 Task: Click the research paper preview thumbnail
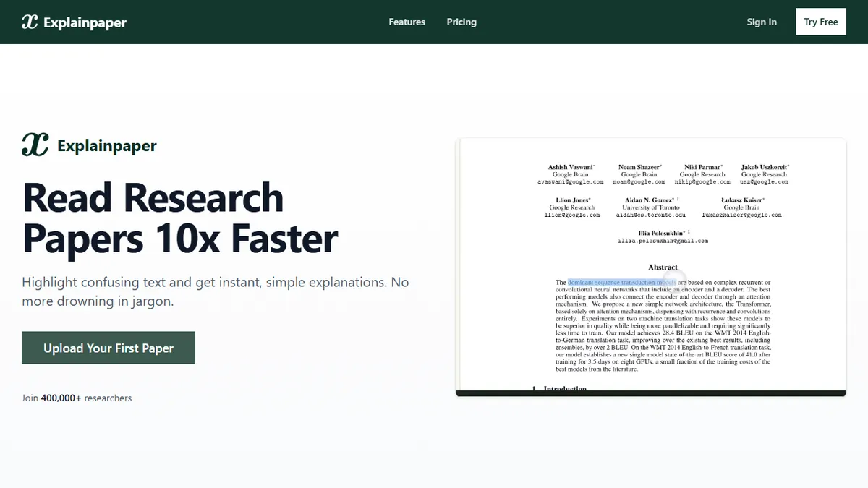[x=651, y=267]
